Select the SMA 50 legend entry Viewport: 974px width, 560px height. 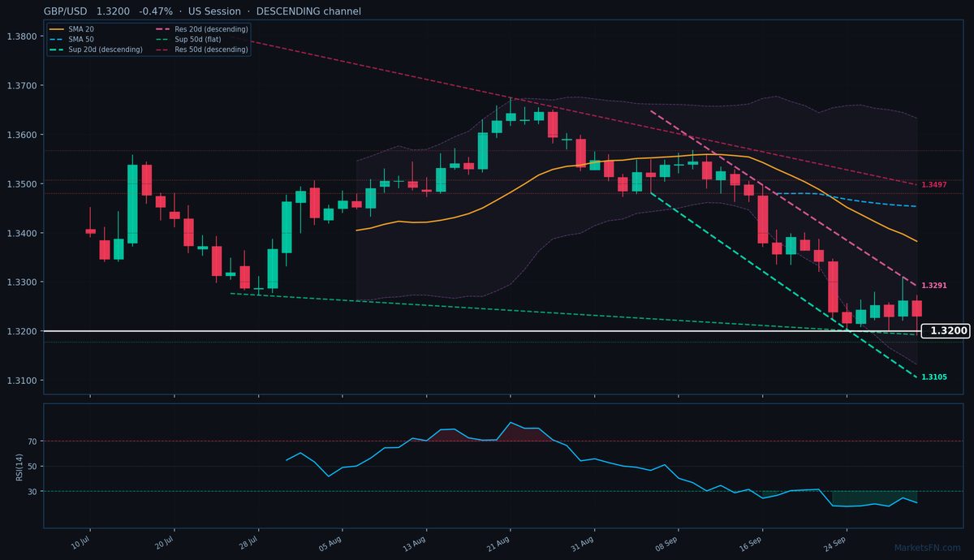71,39
